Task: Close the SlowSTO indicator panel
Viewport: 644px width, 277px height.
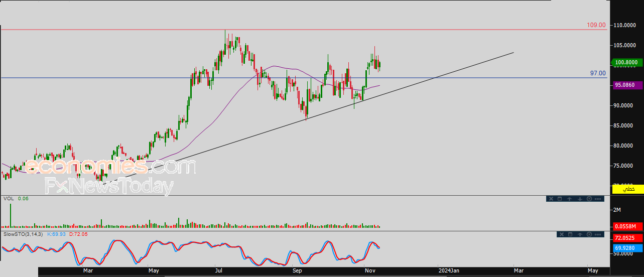Action: (562, 234)
